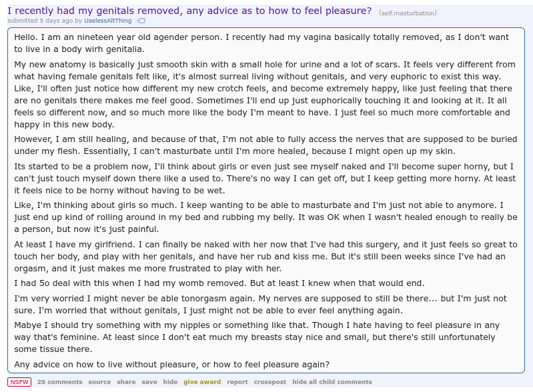533x392 pixels.
Task: Click the "5 days ago" timestamp
Action: 57,21
